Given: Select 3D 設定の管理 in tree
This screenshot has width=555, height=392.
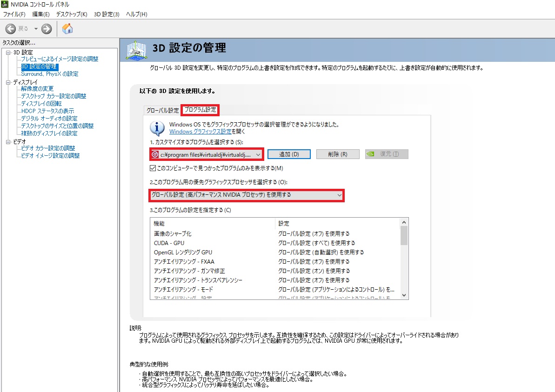Looking at the screenshot, I should coord(39,66).
